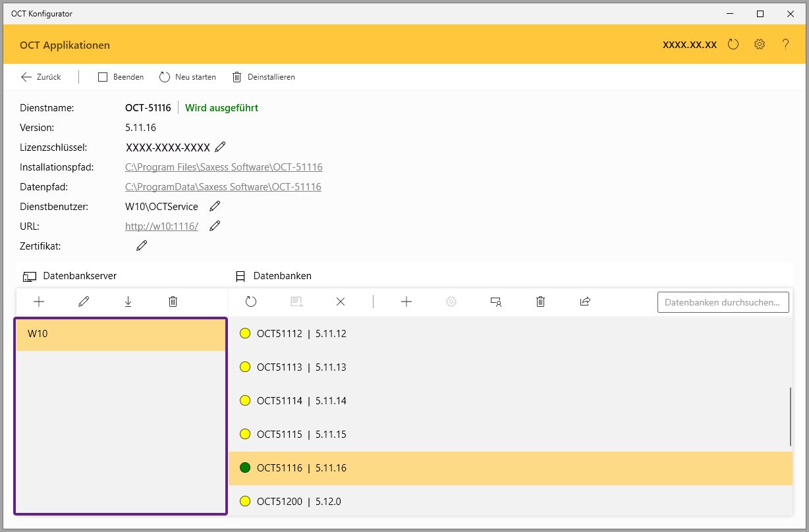Viewport: 809px width, 532px height.
Task: Open the Installationspfad folder link
Action: 223,167
